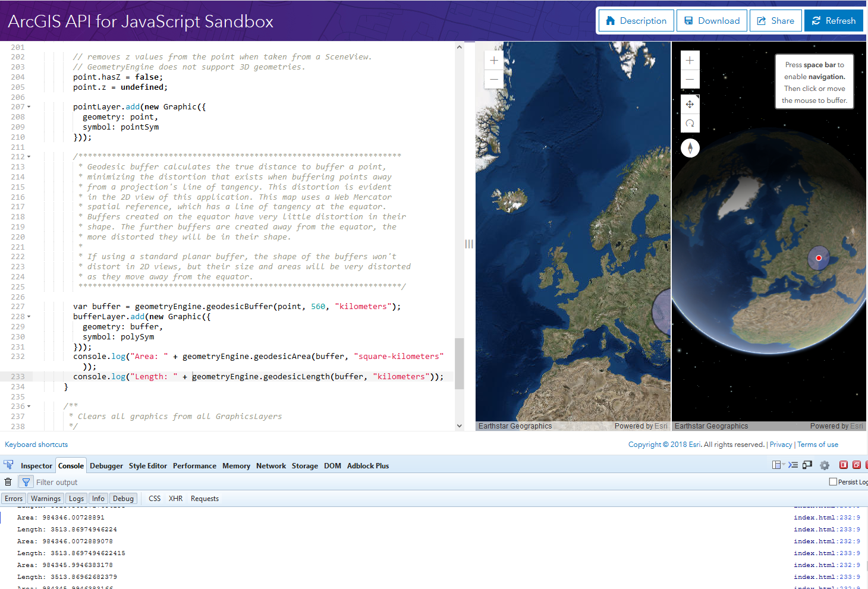Image resolution: width=868 pixels, height=589 pixels.
Task: Click the editor scroll-up arrow
Action: coord(459,47)
